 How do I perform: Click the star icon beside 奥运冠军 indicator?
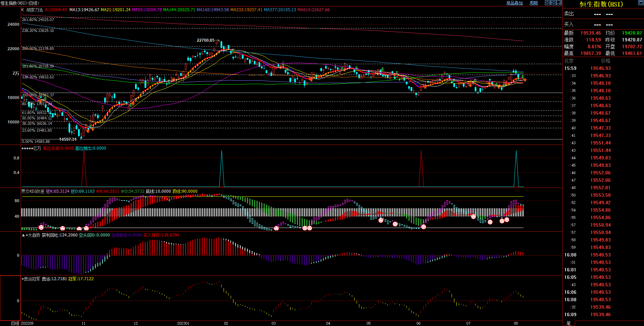point(23,279)
